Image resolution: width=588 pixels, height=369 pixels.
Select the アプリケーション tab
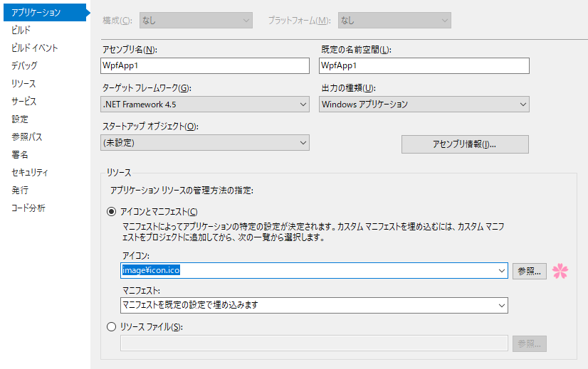point(45,12)
